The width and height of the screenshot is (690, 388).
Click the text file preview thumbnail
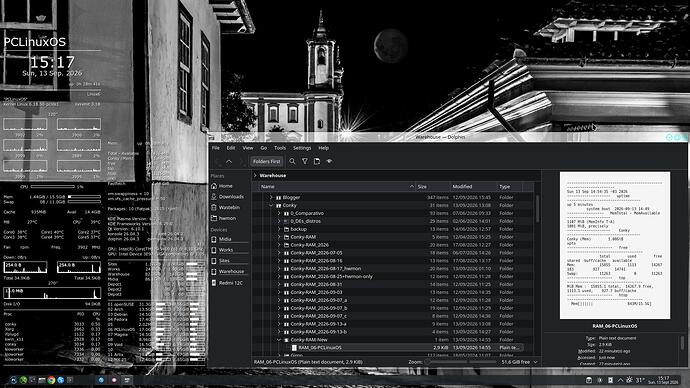point(615,245)
